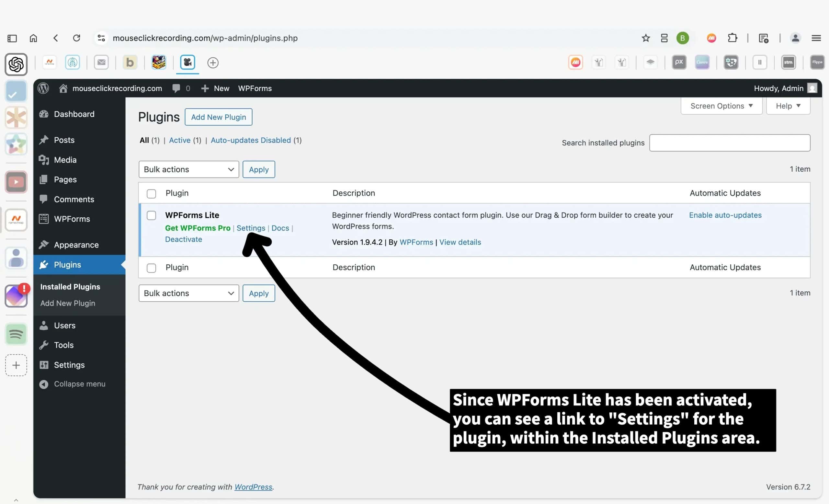Image resolution: width=829 pixels, height=504 pixels.
Task: Open the browser extensions puzzle icon
Action: (x=732, y=38)
